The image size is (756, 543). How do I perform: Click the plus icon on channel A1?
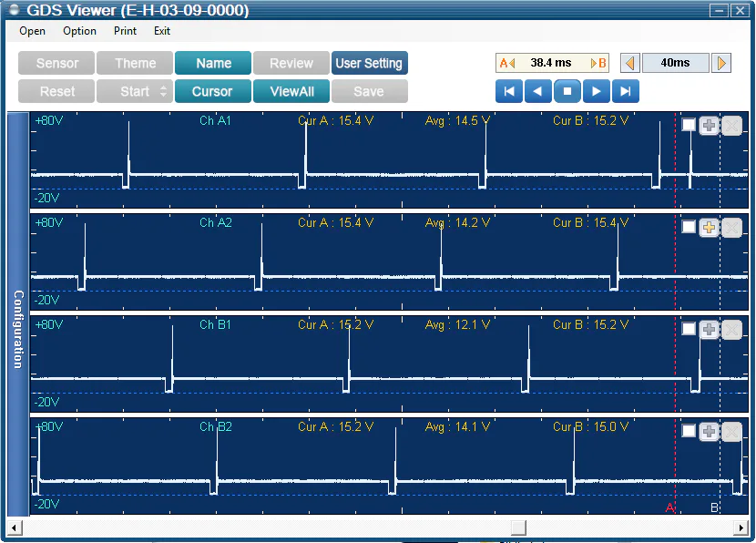(710, 126)
